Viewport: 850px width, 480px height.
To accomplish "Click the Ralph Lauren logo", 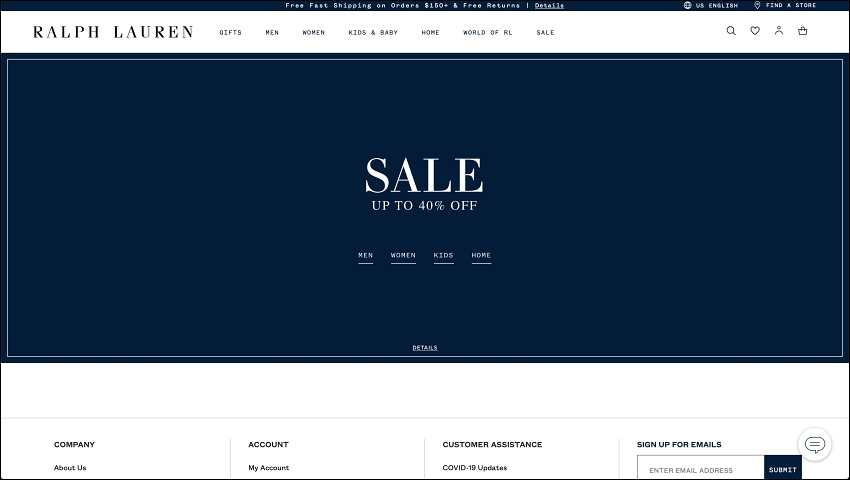I will pyautogui.click(x=113, y=32).
